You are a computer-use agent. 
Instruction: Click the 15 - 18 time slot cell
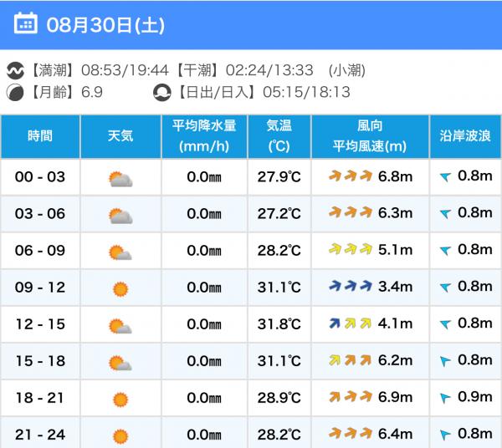(40, 361)
